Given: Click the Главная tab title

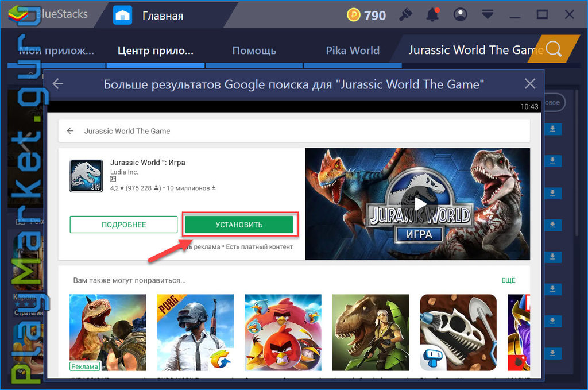Looking at the screenshot, I should tap(163, 16).
